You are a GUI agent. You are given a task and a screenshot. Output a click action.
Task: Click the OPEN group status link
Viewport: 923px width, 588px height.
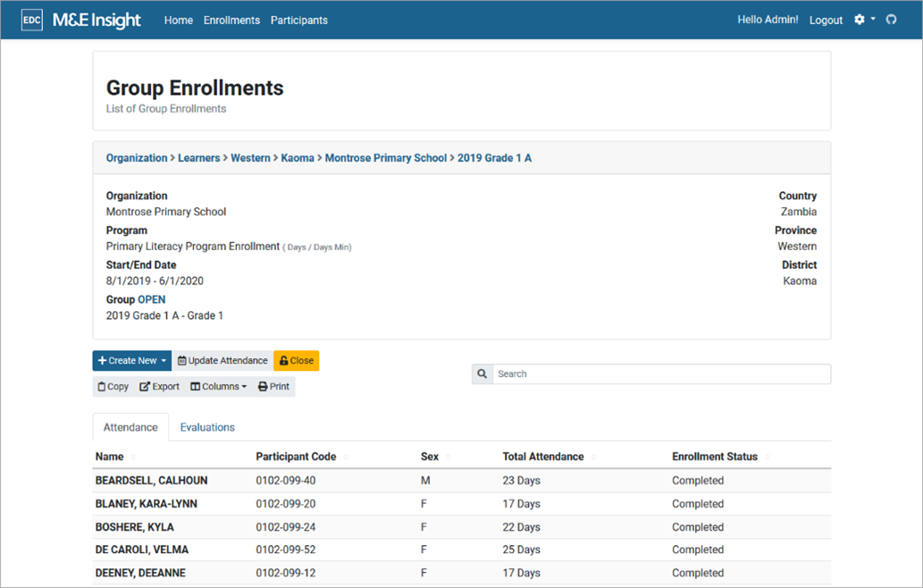pos(151,299)
